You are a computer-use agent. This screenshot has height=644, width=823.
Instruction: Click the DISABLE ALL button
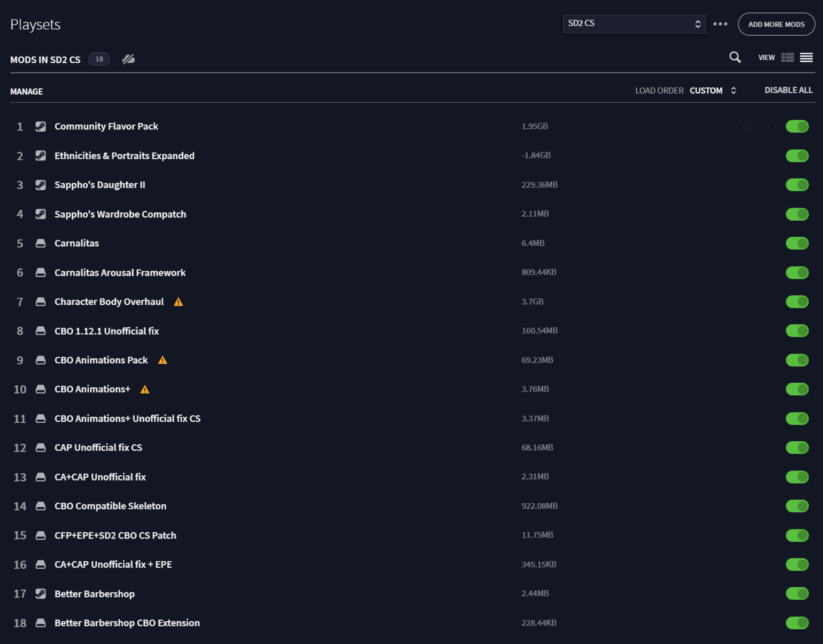[x=788, y=90]
